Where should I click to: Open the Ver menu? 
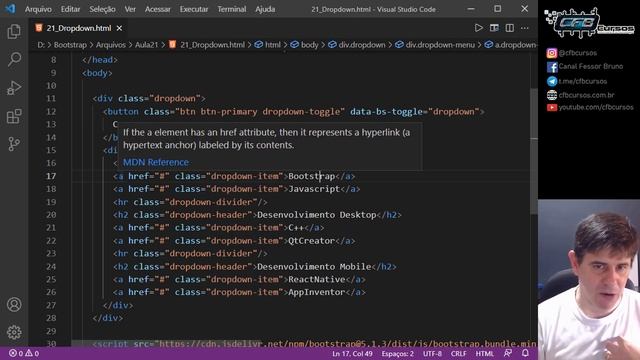click(x=130, y=9)
